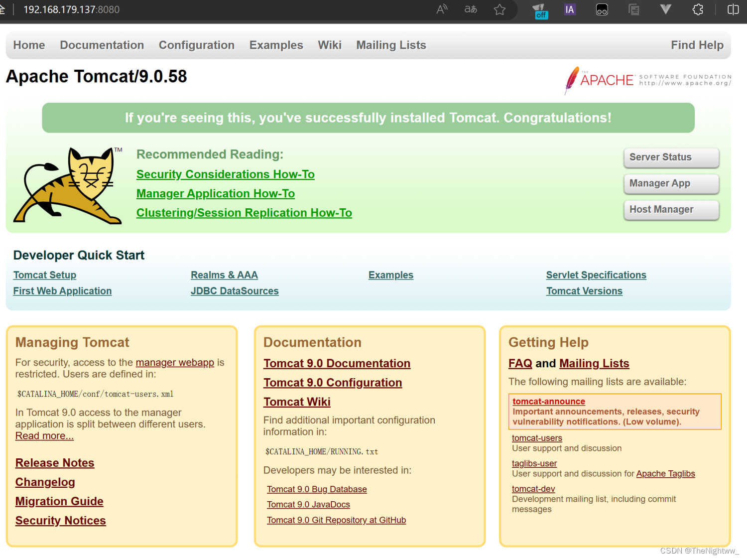Viewport: 747px width, 560px height.
Task: Click the address bar showing 192.168.179.137:8080
Action: pos(72,9)
